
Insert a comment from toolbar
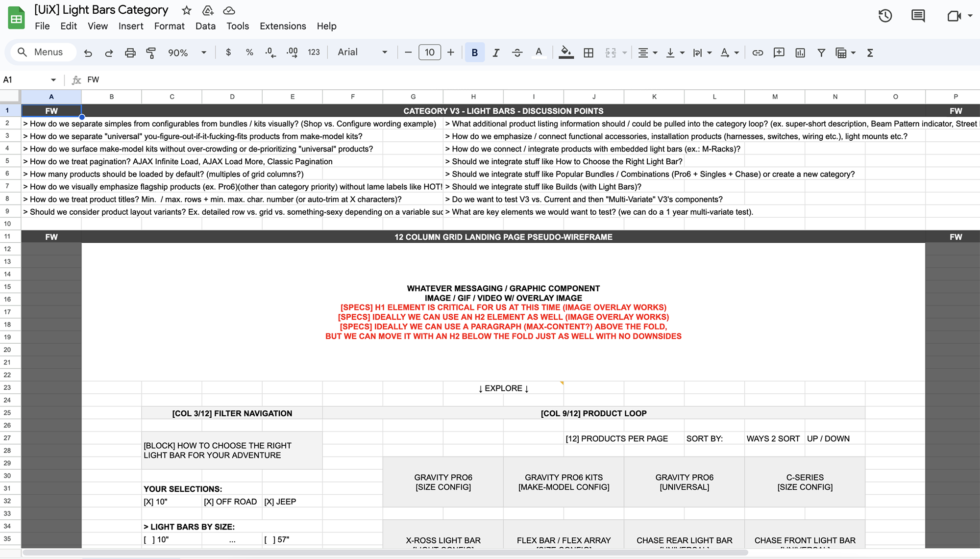click(x=779, y=52)
